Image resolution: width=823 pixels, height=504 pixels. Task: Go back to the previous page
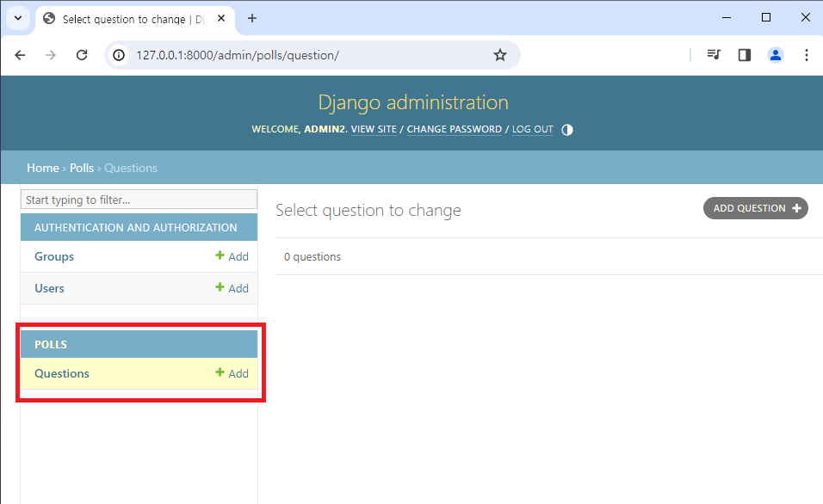click(20, 55)
